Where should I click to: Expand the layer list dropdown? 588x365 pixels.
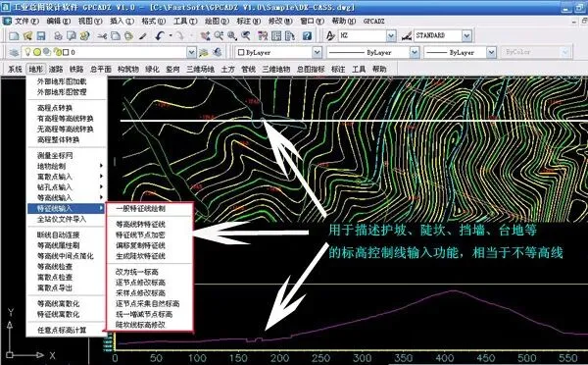coord(191,53)
